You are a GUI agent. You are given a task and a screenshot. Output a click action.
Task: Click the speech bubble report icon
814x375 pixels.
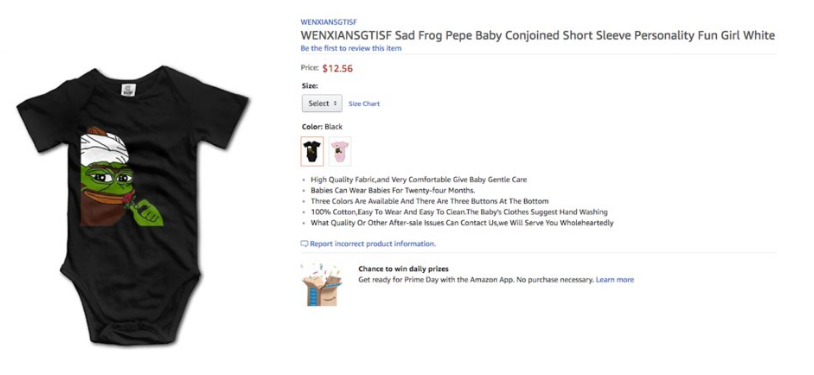[x=304, y=244]
